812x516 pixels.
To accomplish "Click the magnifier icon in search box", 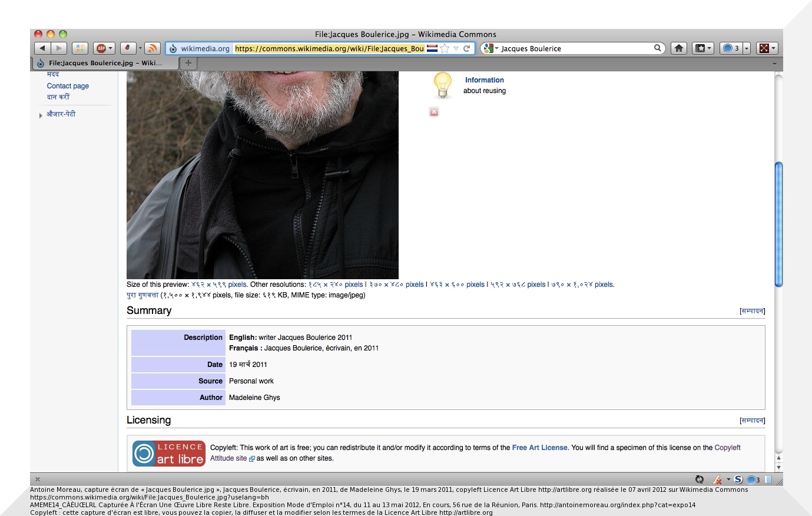I will click(x=657, y=48).
